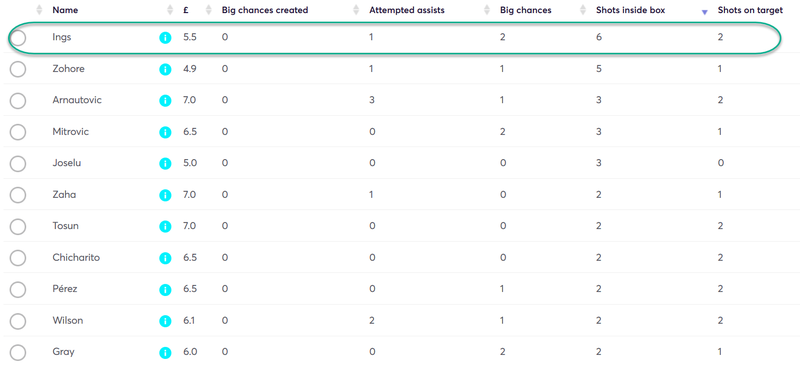Open Joselu's info icon
The height and width of the screenshot is (366, 800).
click(x=165, y=164)
